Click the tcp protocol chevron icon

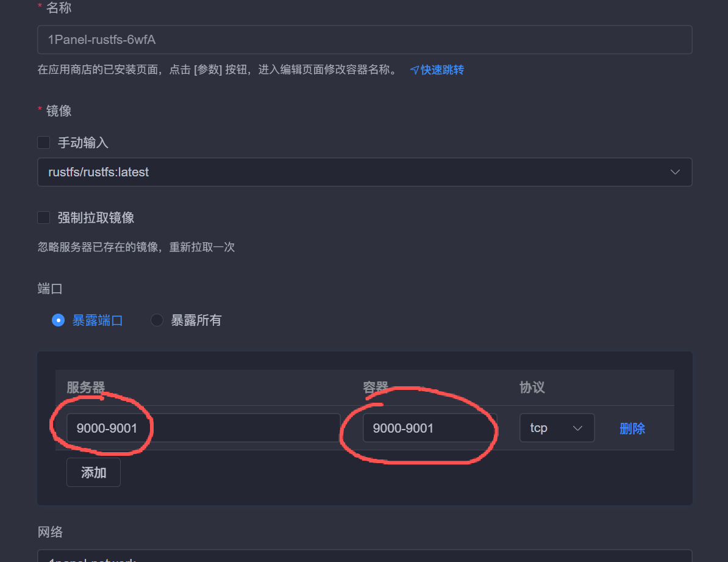[x=577, y=428]
